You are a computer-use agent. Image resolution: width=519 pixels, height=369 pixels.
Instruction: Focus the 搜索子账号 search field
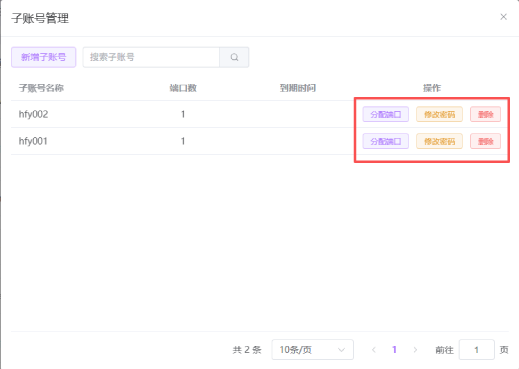[151, 57]
